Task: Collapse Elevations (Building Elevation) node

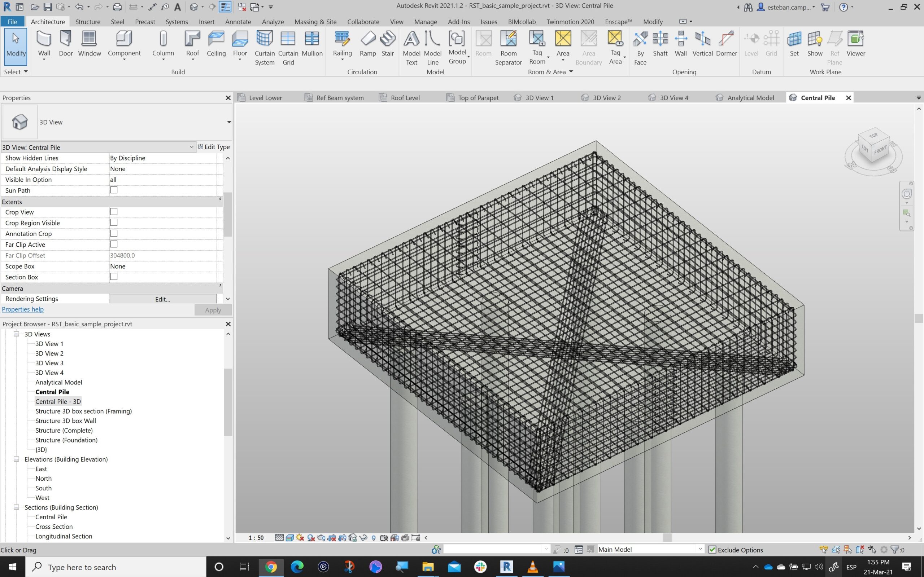Action: click(16, 459)
